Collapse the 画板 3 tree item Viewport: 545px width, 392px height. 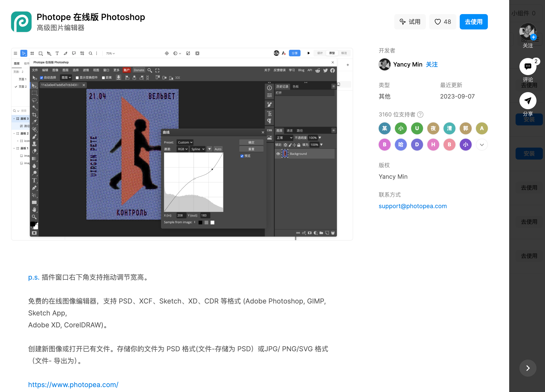14,119
